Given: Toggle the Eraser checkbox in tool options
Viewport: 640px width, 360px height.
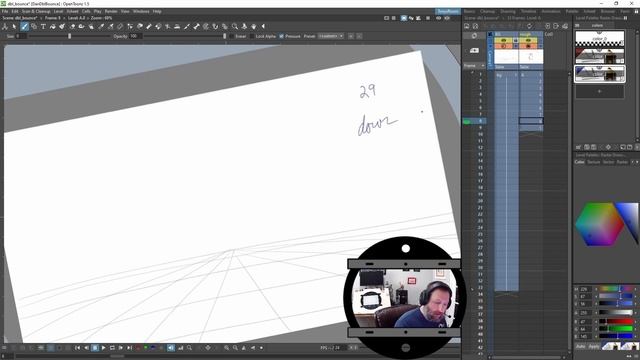Looking at the screenshot, I should [x=232, y=36].
